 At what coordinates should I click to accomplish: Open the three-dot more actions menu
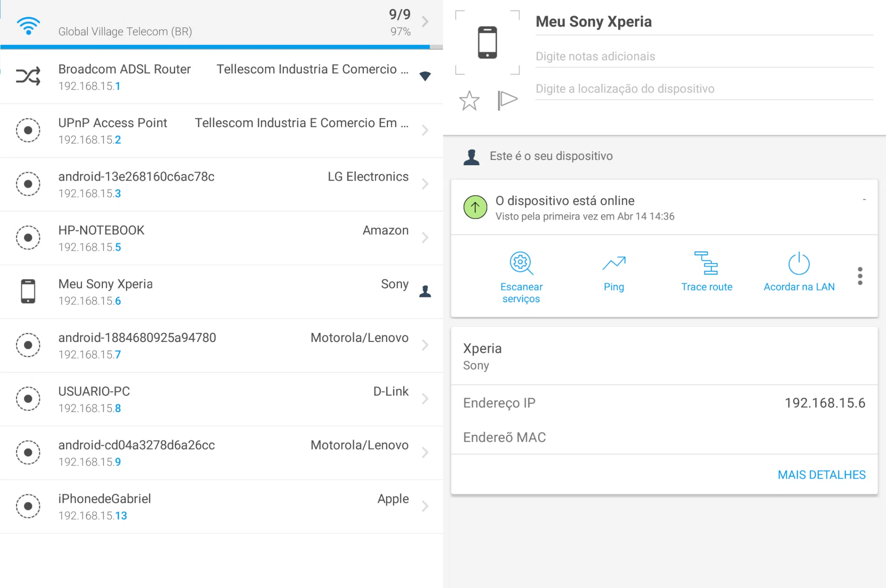[860, 276]
